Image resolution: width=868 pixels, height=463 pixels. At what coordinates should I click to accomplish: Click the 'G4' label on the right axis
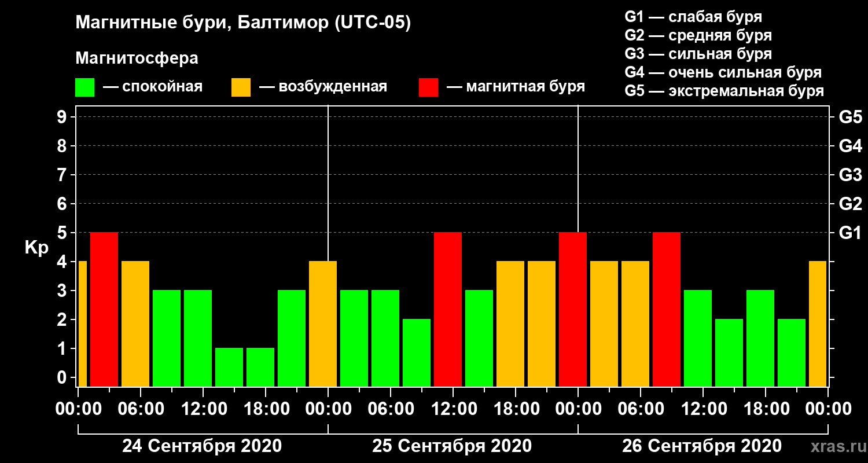coord(851,146)
